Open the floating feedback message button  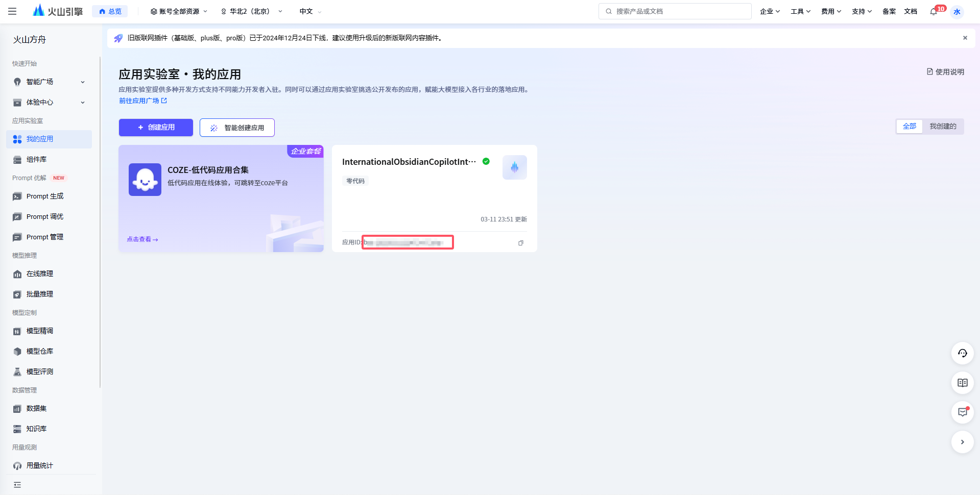point(963,412)
